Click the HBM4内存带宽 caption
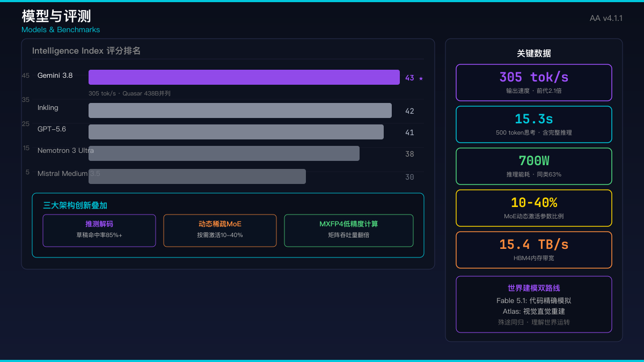644x362 pixels. click(534, 258)
